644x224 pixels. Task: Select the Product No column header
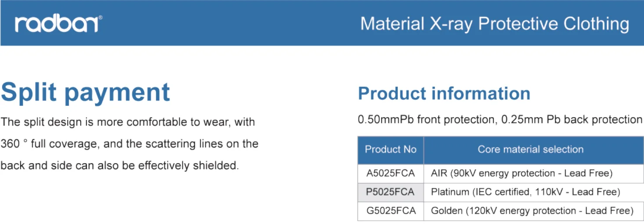tap(391, 150)
